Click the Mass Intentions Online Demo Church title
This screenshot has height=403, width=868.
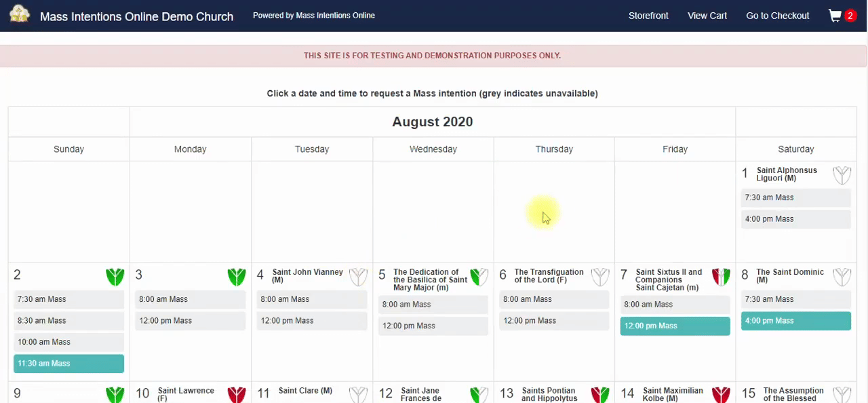pyautogui.click(x=136, y=16)
